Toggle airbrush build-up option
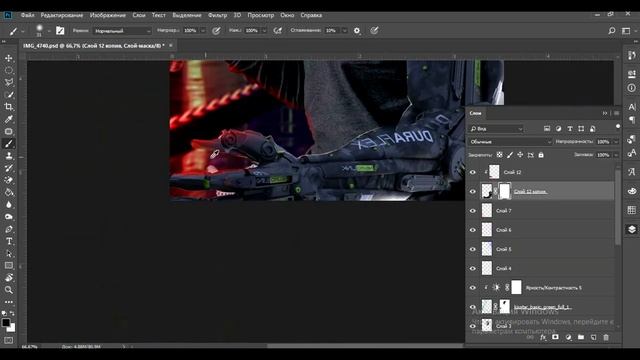This screenshot has width=640, height=360. 278,31
